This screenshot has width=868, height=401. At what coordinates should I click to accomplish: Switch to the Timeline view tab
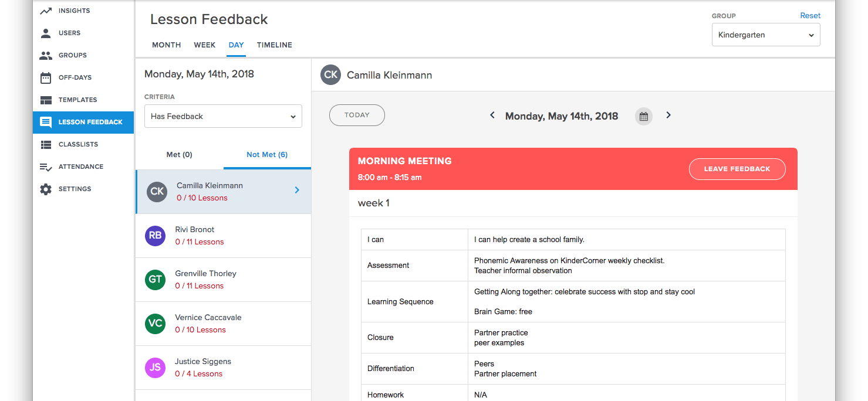click(x=275, y=45)
